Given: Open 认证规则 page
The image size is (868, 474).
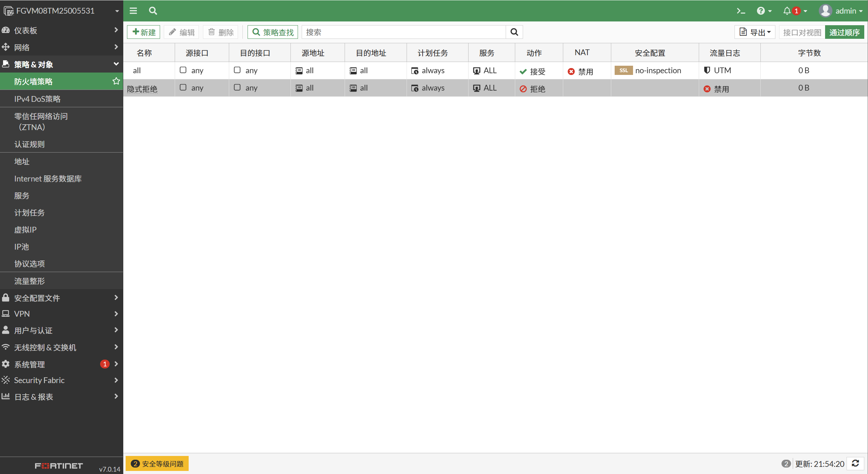Looking at the screenshot, I should [61, 144].
